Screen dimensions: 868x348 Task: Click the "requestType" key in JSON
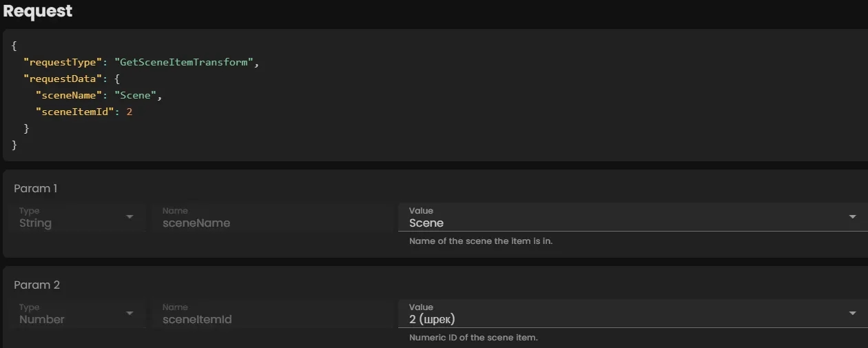63,62
